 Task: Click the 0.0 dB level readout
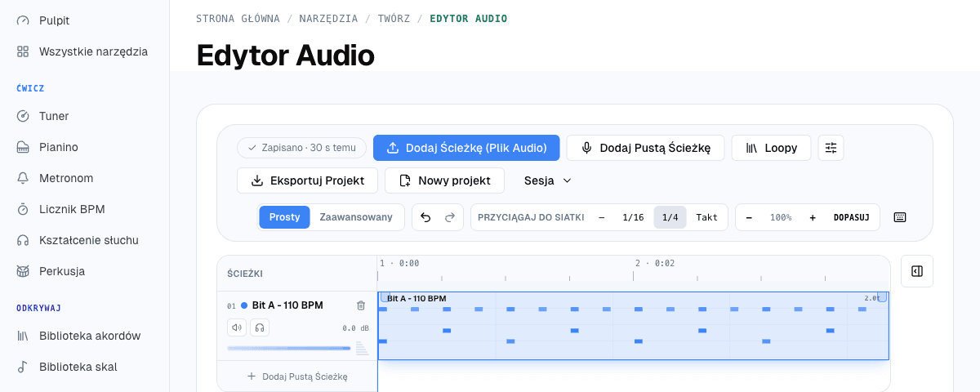[355, 328]
